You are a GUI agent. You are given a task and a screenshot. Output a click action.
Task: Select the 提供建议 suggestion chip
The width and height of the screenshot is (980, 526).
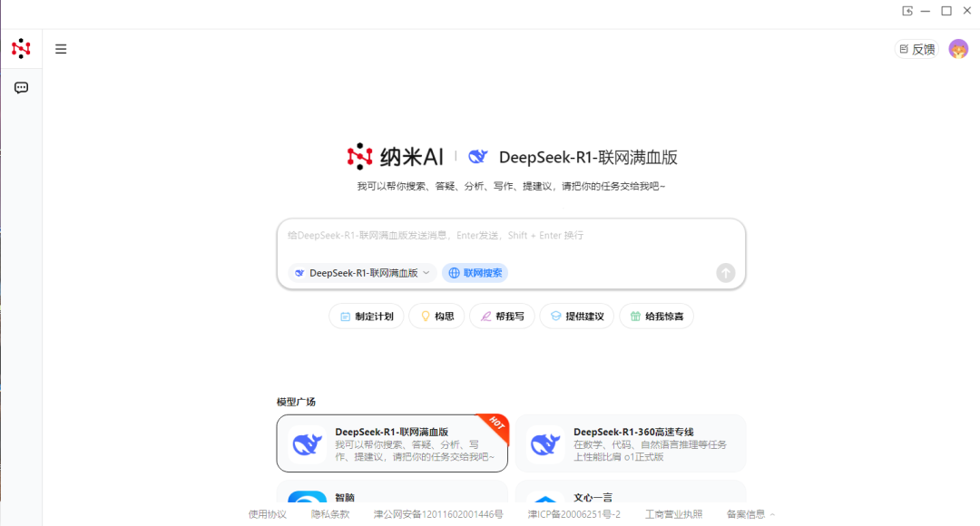click(577, 317)
